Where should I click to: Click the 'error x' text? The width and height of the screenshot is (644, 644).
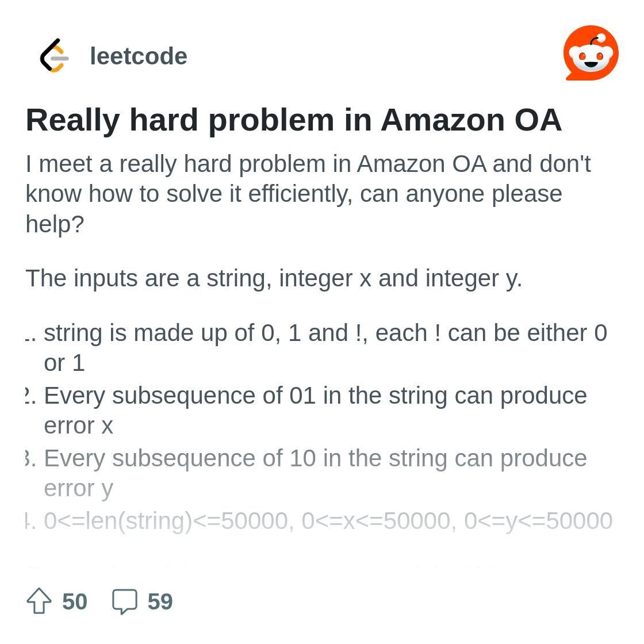(78, 425)
